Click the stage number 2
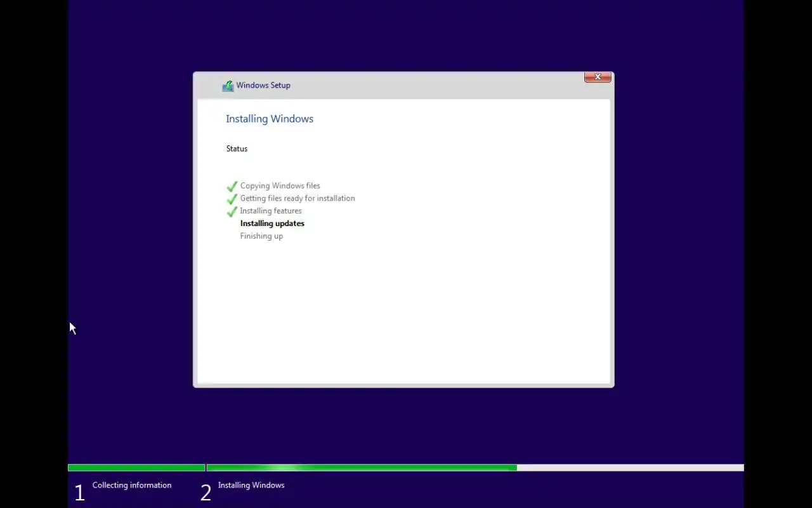Image resolution: width=812 pixels, height=508 pixels. click(206, 493)
